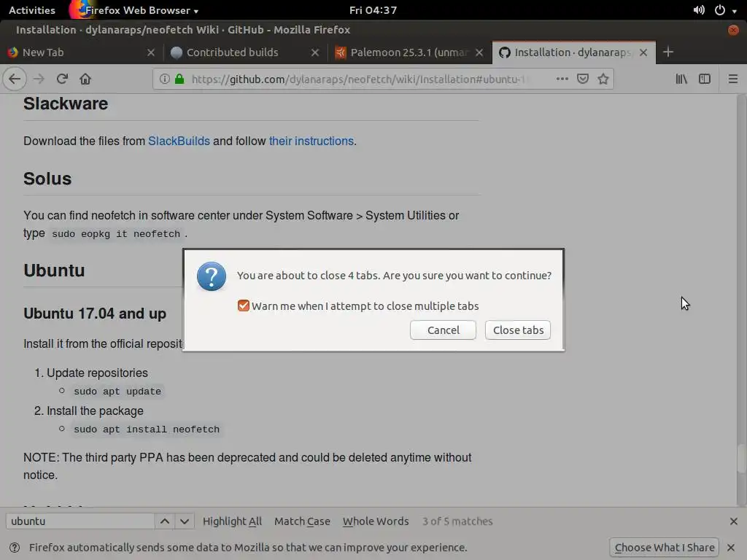Close the Palemoon 25.3.1 tab
Image resolution: width=747 pixels, height=560 pixels.
pos(479,52)
